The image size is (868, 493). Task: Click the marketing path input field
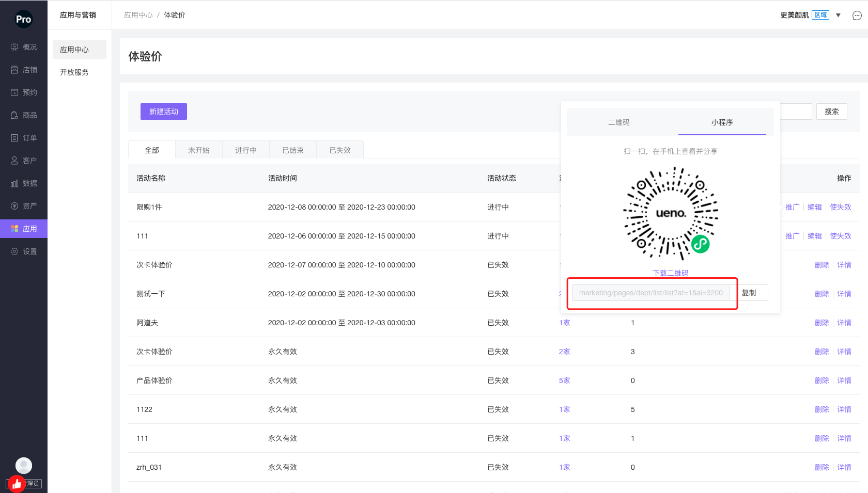pyautogui.click(x=651, y=293)
